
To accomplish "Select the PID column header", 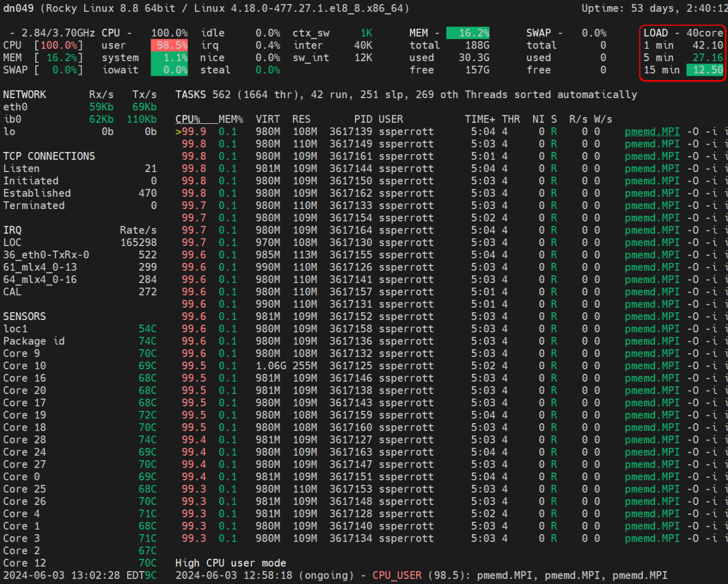I will tap(363, 119).
